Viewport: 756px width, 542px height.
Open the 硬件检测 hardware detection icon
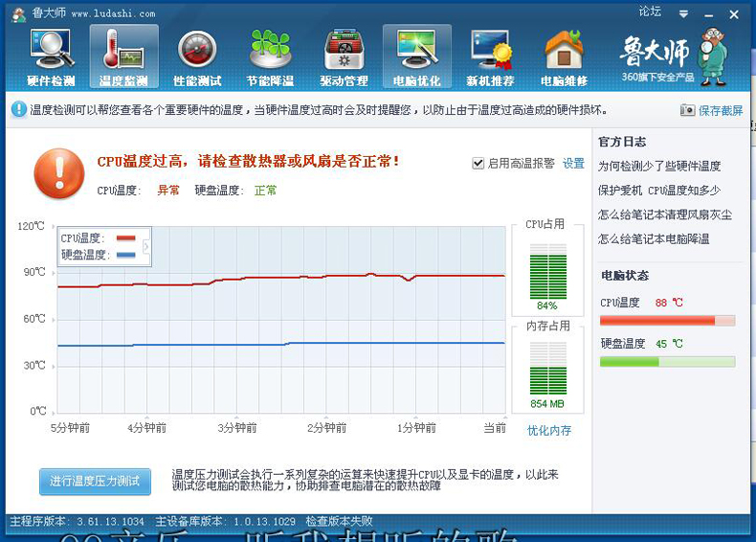pos(51,57)
